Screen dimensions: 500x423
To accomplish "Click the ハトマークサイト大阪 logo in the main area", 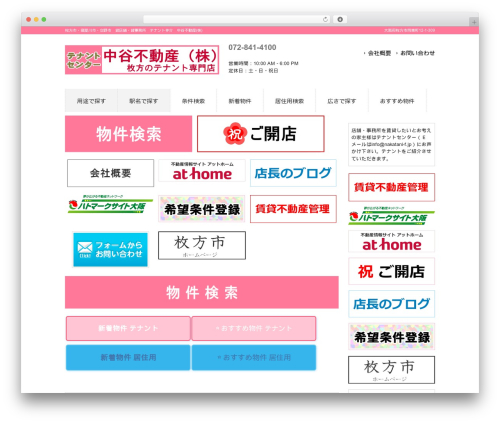I will (x=110, y=205).
